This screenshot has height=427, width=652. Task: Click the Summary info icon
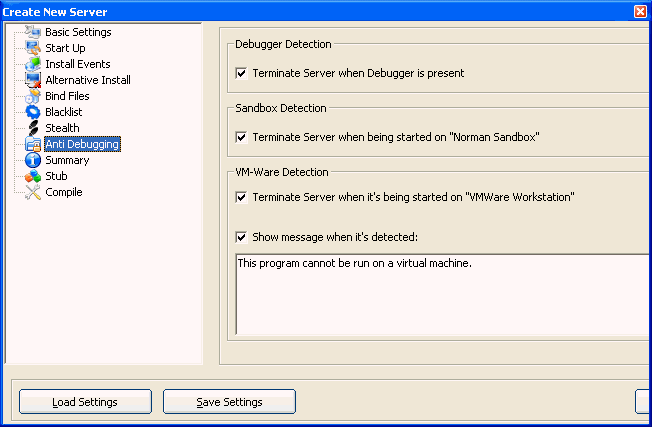tap(33, 160)
